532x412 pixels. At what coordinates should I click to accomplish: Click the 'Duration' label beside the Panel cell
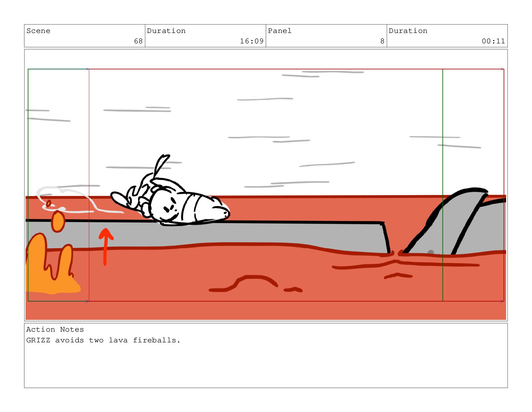tap(408, 31)
